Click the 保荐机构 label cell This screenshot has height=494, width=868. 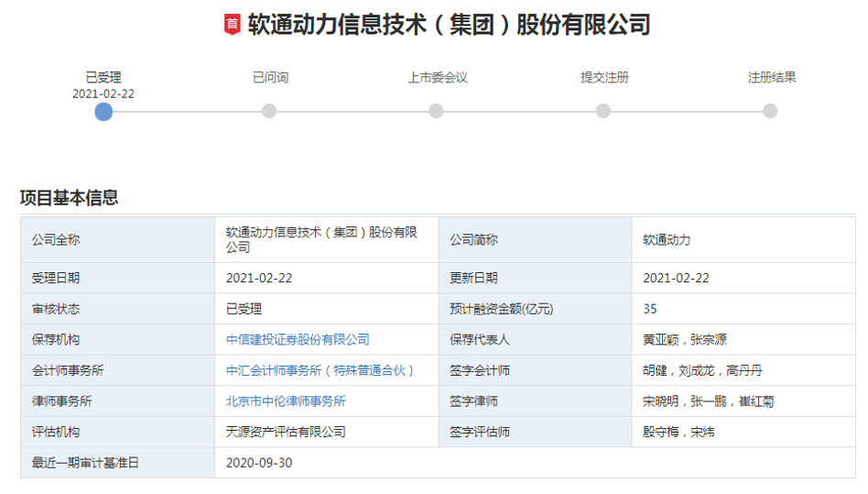[x=118, y=339]
